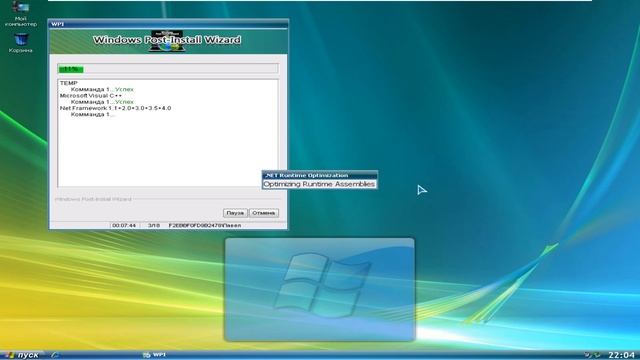This screenshot has height=360, width=640.
Task: Click the system clock showing 22:04
Action: pos(621,355)
